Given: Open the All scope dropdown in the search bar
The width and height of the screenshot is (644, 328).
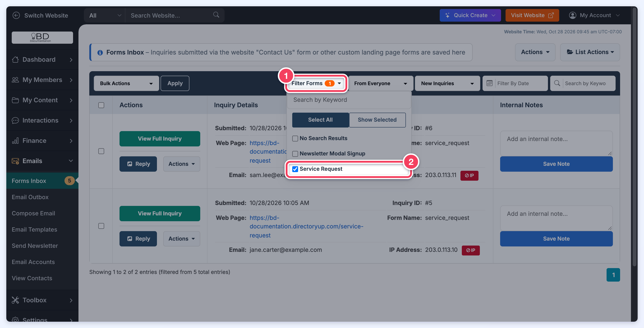Looking at the screenshot, I should click(104, 15).
